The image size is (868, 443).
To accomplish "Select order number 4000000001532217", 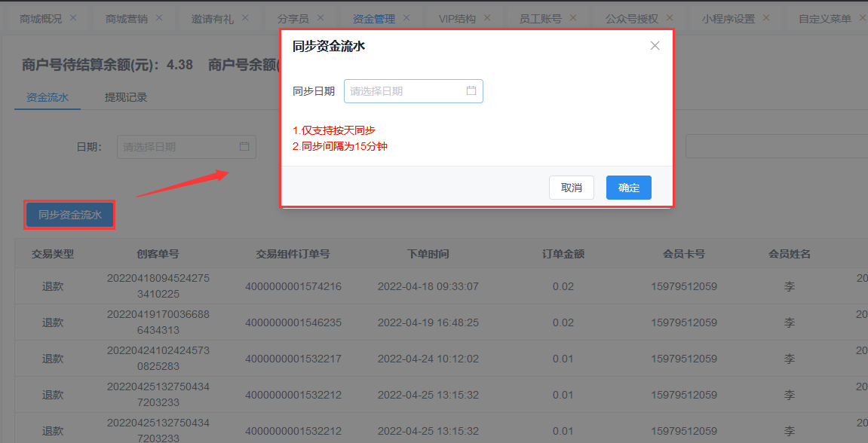I will click(x=293, y=359).
